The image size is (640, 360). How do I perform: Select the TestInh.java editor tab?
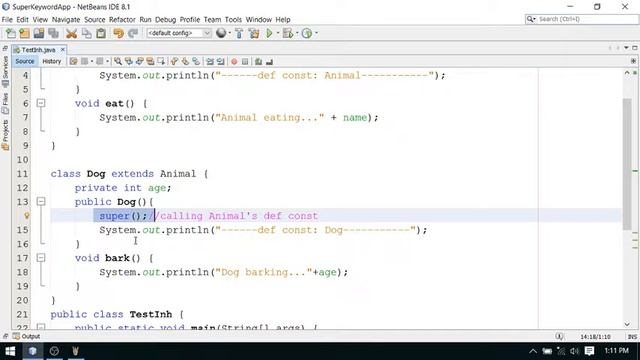point(38,50)
